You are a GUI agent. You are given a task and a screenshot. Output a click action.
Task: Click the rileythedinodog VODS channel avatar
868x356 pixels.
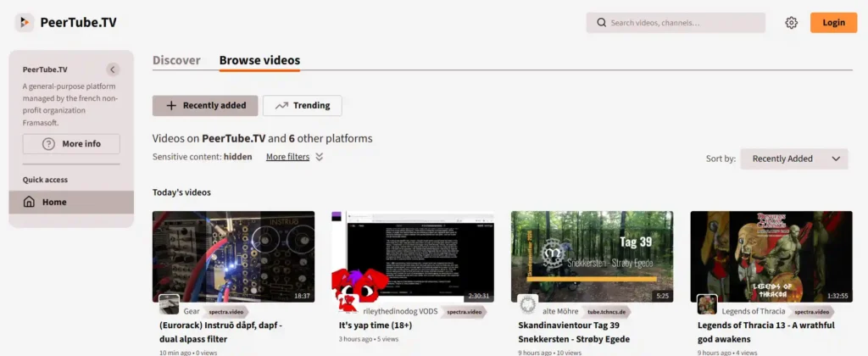348,304
